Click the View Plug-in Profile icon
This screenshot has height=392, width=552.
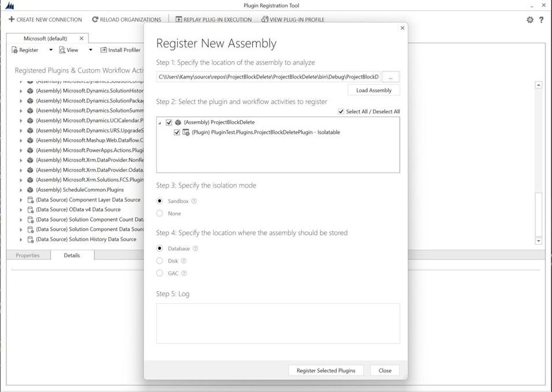[x=264, y=20]
